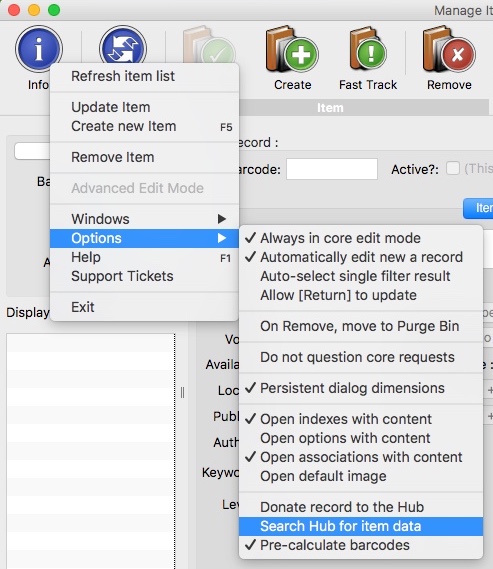Screen dimensions: 493x569
Task: Click the Fast Track book icon
Action: (368, 49)
